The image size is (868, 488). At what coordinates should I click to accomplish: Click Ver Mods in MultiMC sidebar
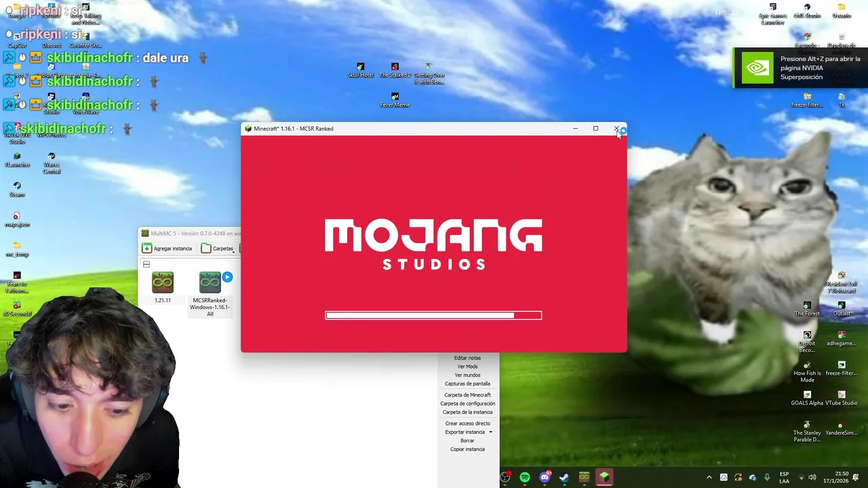pos(467,367)
